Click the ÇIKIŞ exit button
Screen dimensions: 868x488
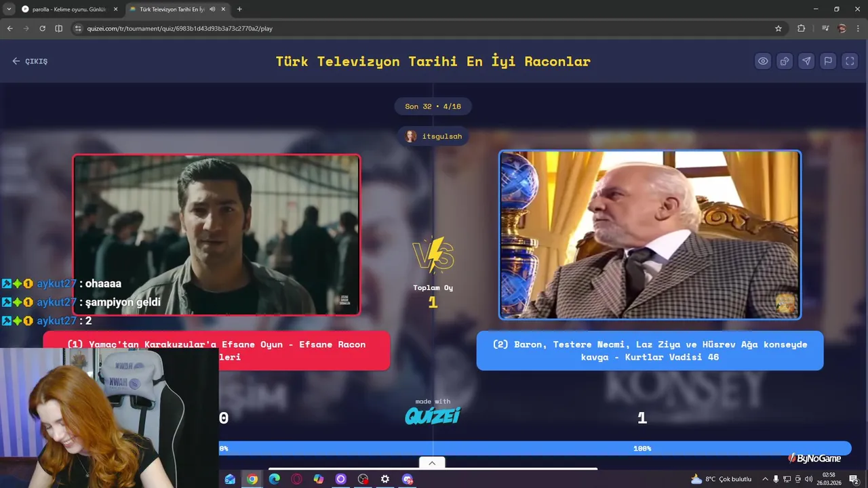pyautogui.click(x=30, y=61)
